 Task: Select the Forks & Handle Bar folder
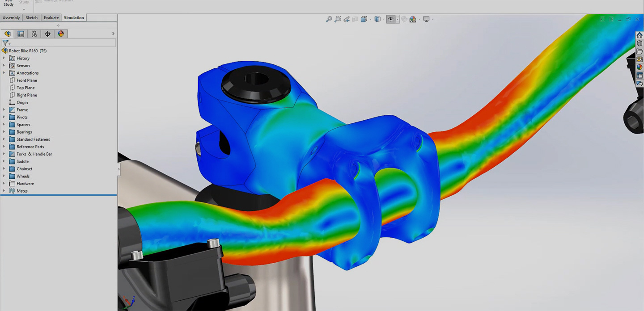pos(34,154)
